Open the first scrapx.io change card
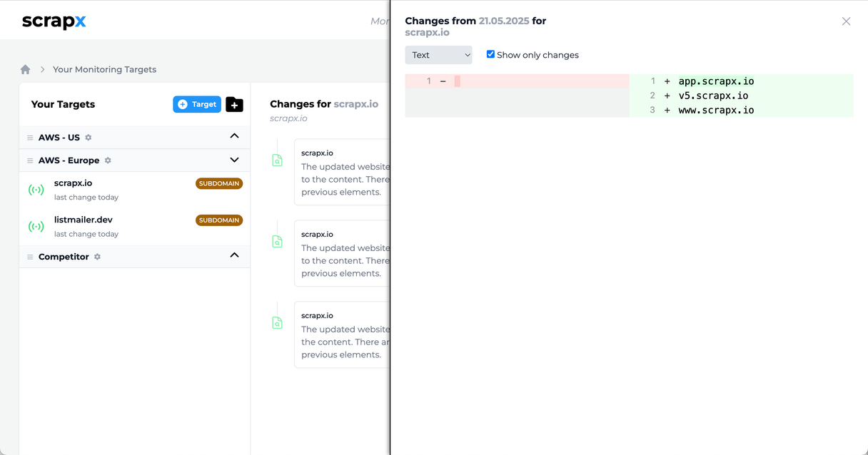Image resolution: width=868 pixels, height=455 pixels. pos(342,172)
